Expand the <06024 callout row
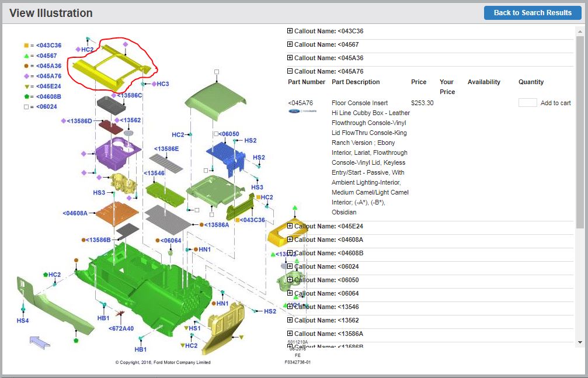The width and height of the screenshot is (588, 378). (290, 266)
